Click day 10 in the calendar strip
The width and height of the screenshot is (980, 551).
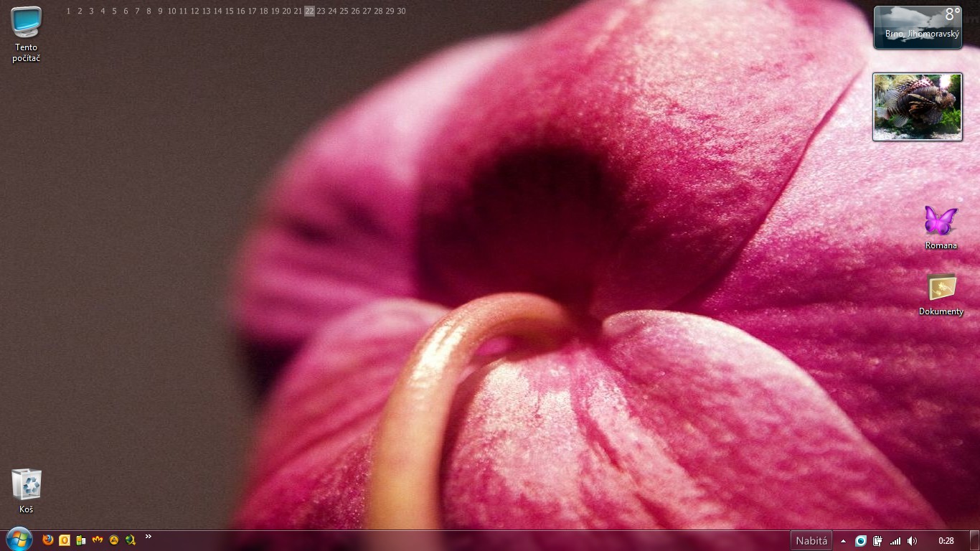[171, 11]
